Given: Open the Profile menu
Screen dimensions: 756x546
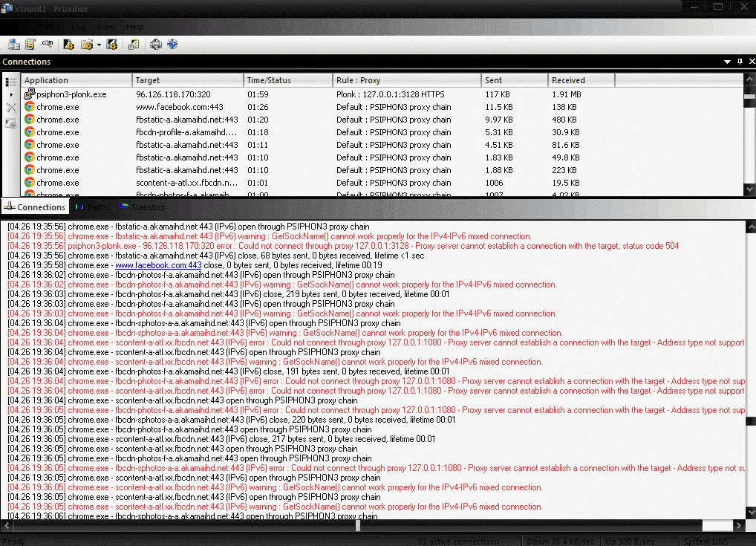Looking at the screenshot, I should click(48, 27).
